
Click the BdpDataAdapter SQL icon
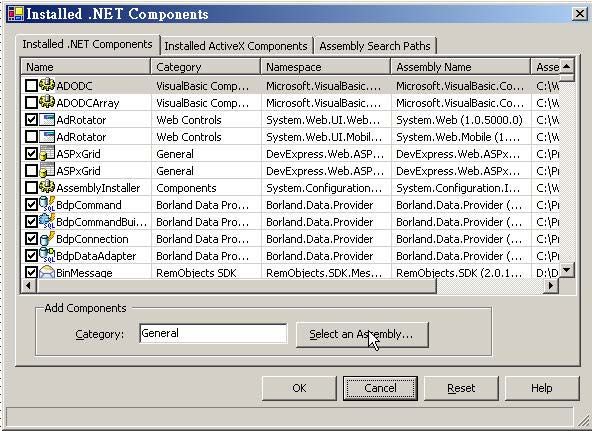[47, 255]
